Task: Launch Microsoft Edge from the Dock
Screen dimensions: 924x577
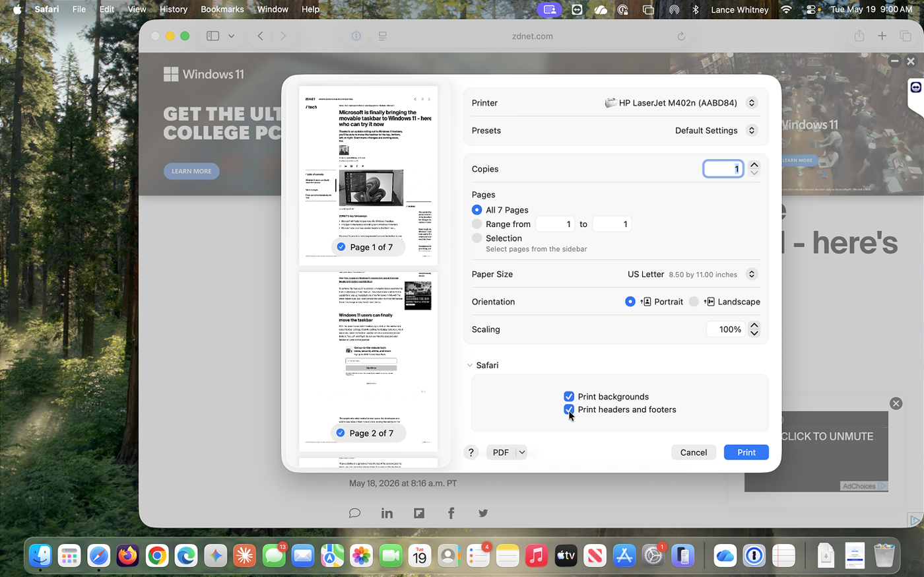Action: (x=186, y=556)
